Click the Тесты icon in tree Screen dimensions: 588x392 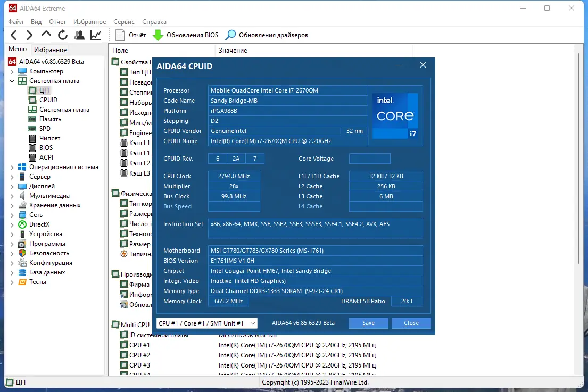coord(22,282)
